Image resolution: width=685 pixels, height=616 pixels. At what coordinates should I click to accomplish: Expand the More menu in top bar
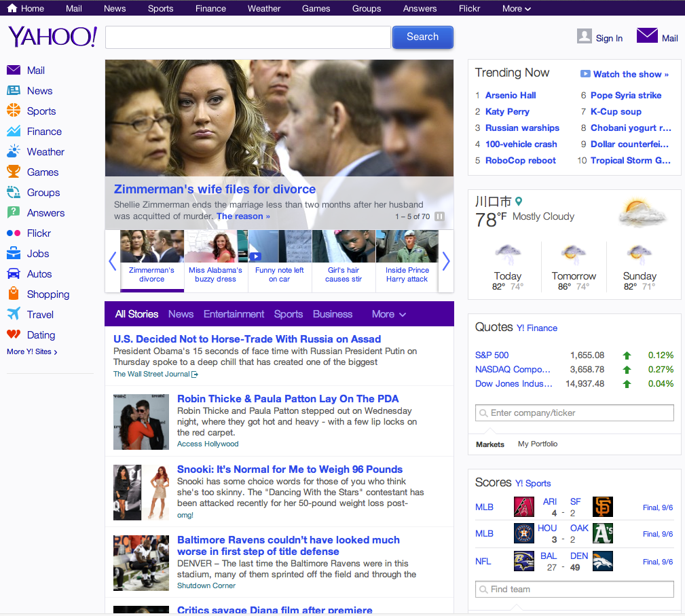pyautogui.click(x=517, y=8)
